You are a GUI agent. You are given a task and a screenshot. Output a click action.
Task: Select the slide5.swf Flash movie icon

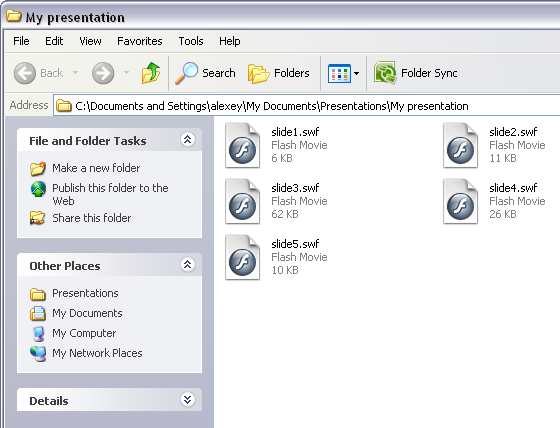pyautogui.click(x=242, y=257)
